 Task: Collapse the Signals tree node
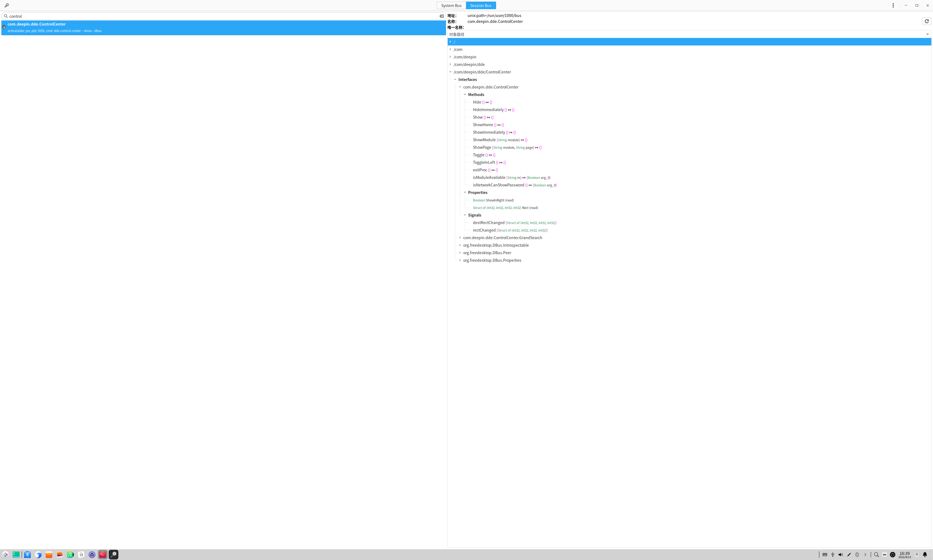click(465, 215)
